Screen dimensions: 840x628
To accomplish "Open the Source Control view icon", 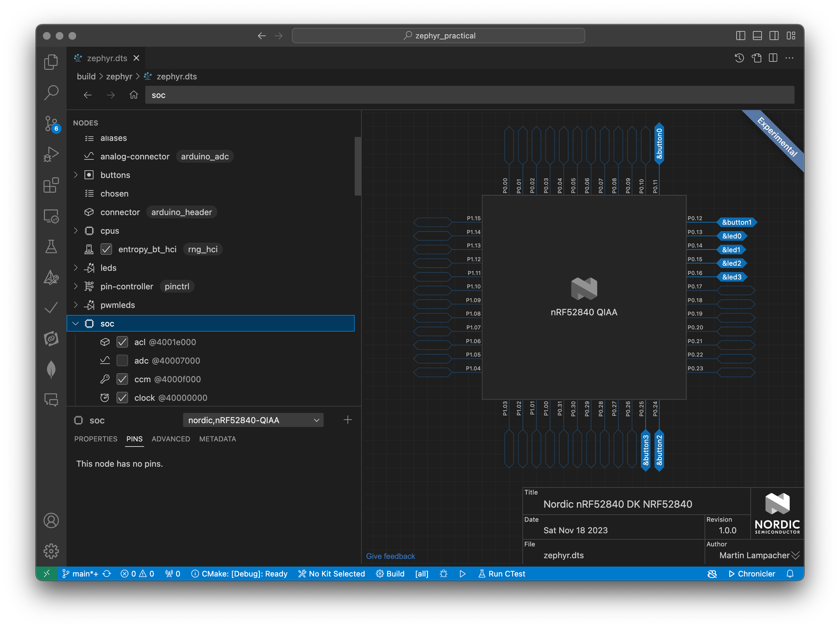I will pos(51,124).
